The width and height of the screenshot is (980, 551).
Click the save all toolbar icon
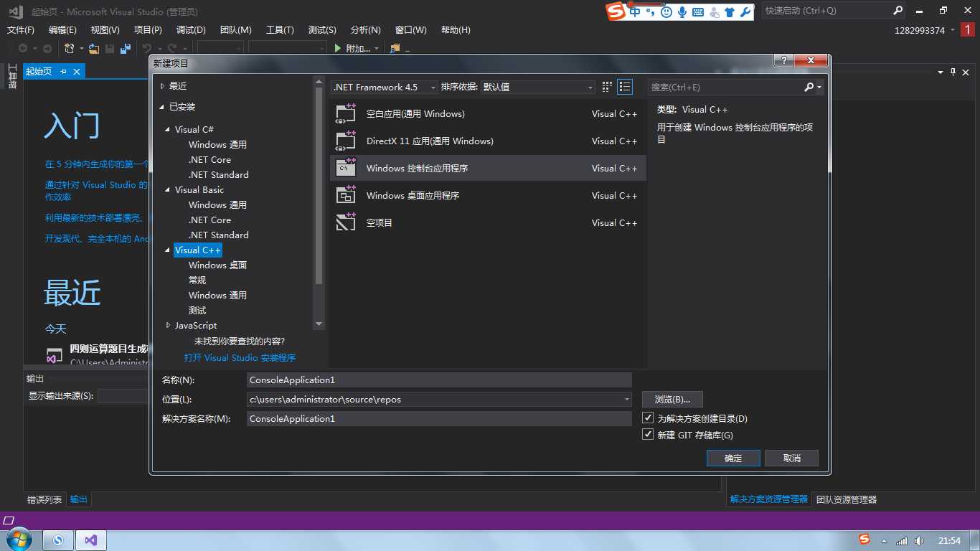[x=126, y=48]
